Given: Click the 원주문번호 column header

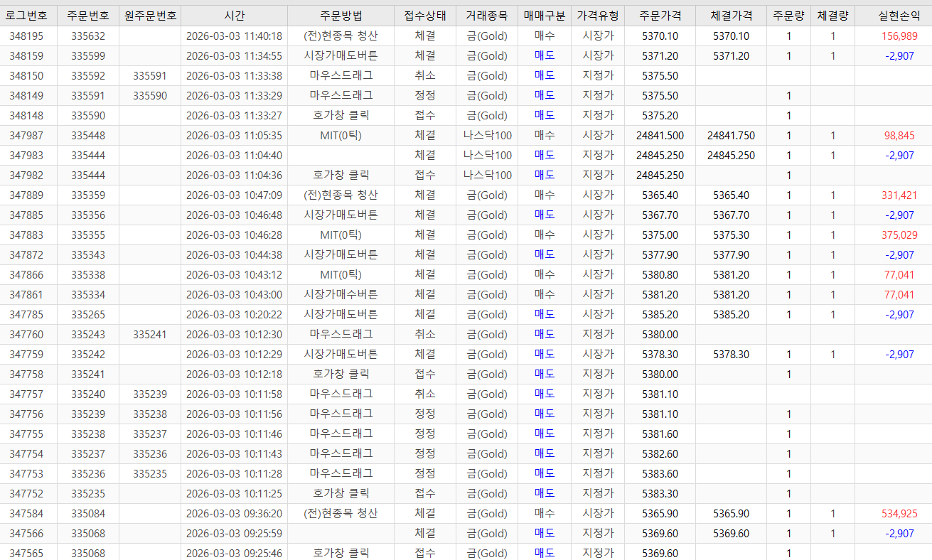Looking at the screenshot, I should pyautogui.click(x=150, y=15).
